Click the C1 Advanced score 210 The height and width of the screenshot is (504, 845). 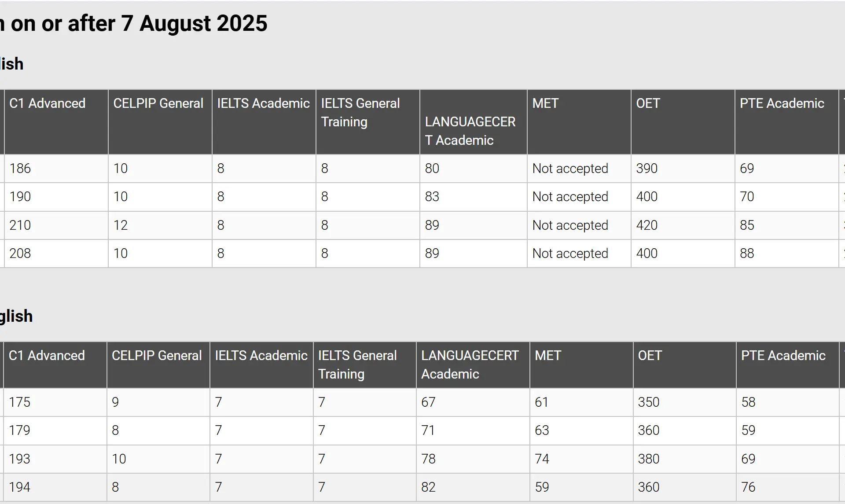coord(20,225)
